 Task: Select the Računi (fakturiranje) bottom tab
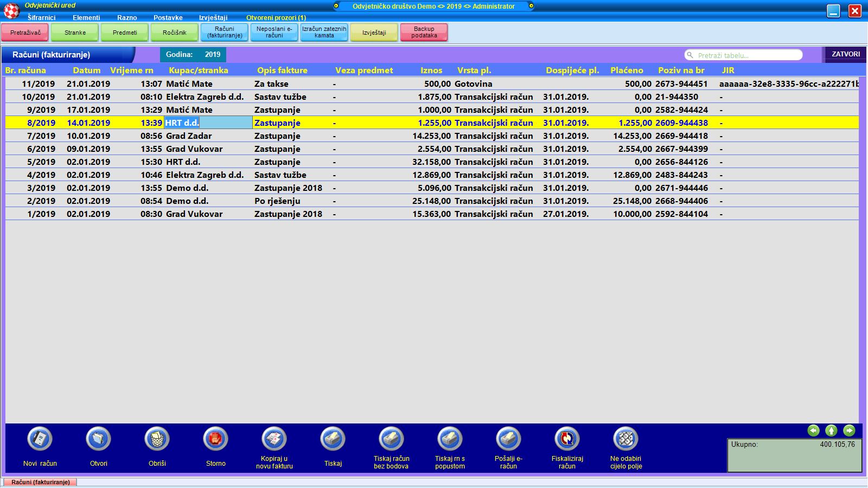point(40,482)
